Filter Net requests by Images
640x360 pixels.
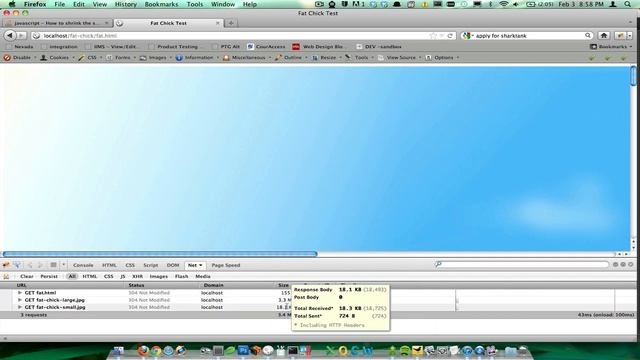[159, 276]
